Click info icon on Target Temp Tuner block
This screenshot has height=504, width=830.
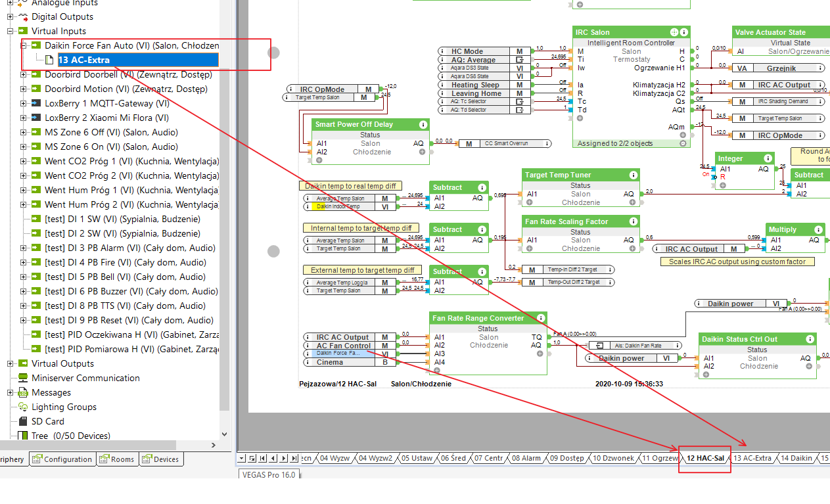[634, 175]
